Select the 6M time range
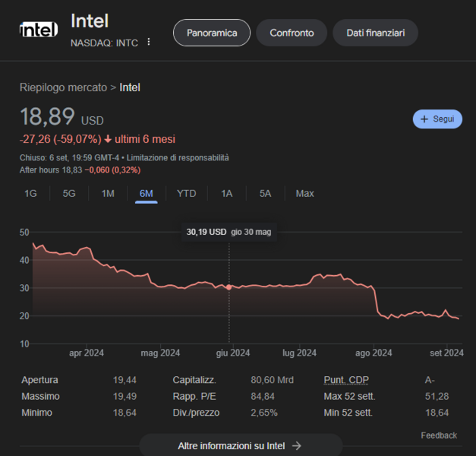Viewport: 476px width, 456px height. tap(147, 193)
